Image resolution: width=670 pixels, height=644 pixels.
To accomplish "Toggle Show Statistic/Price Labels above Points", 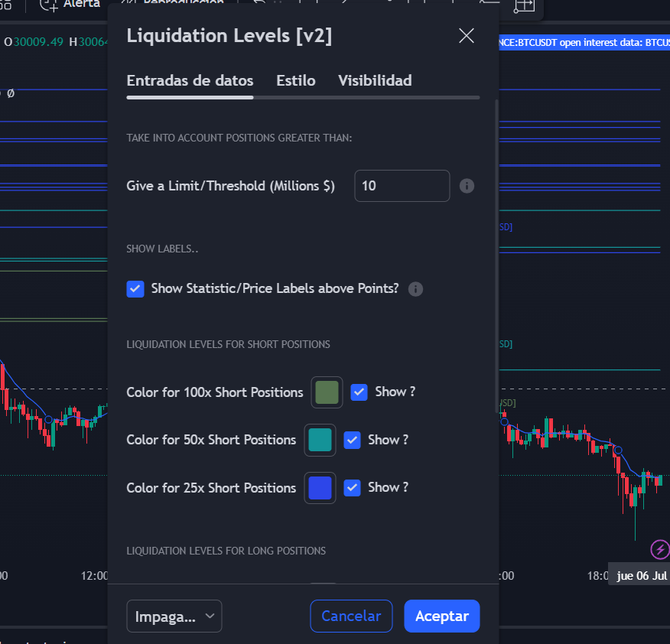I will 135,289.
